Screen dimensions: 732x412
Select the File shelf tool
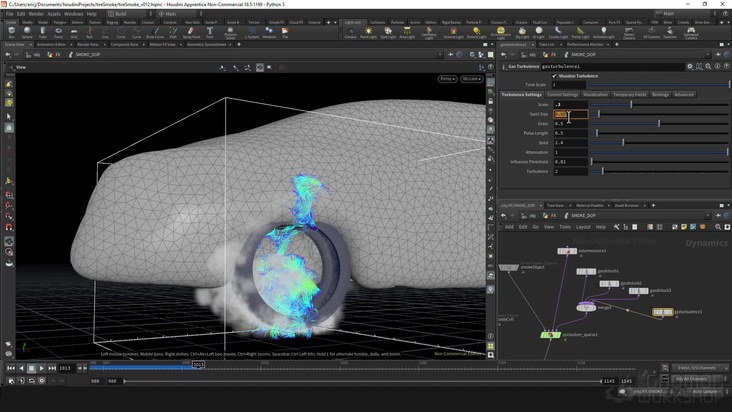(x=285, y=32)
